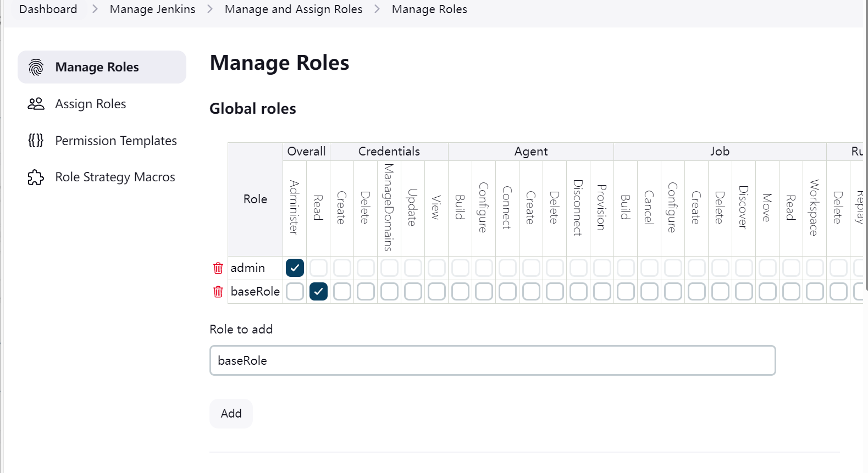Check Overall Read for admin
This screenshot has width=868, height=473.
tap(318, 268)
